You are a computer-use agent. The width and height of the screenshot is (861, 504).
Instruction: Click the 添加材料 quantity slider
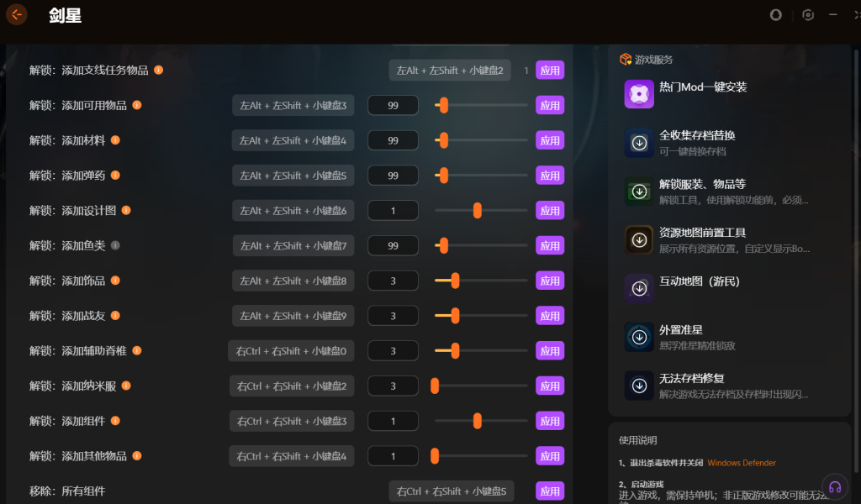481,140
